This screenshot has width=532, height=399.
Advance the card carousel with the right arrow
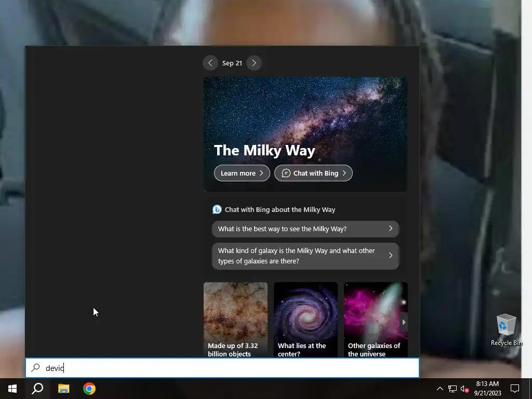click(404, 322)
